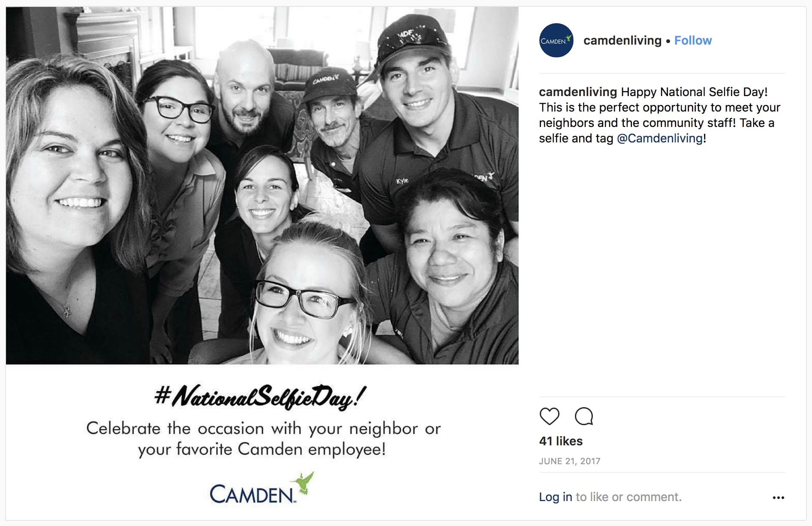Viewport: 812px width, 526px height.
Task: Open the June 21, 2017 timestamp
Action: pyautogui.click(x=569, y=461)
